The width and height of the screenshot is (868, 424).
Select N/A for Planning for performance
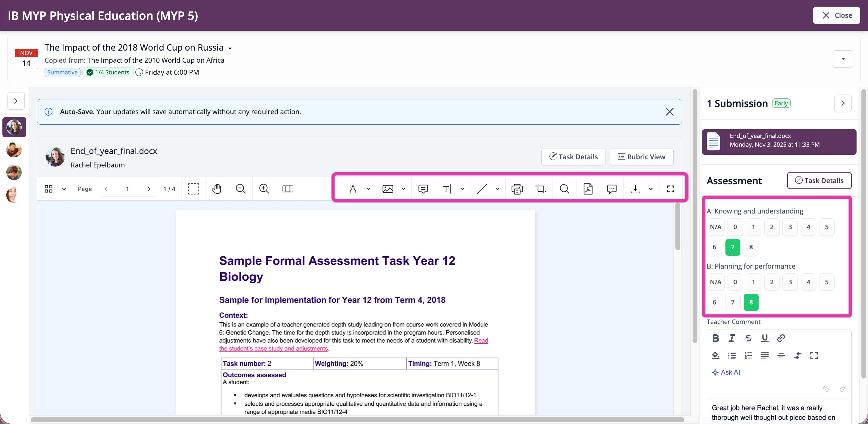click(x=715, y=282)
